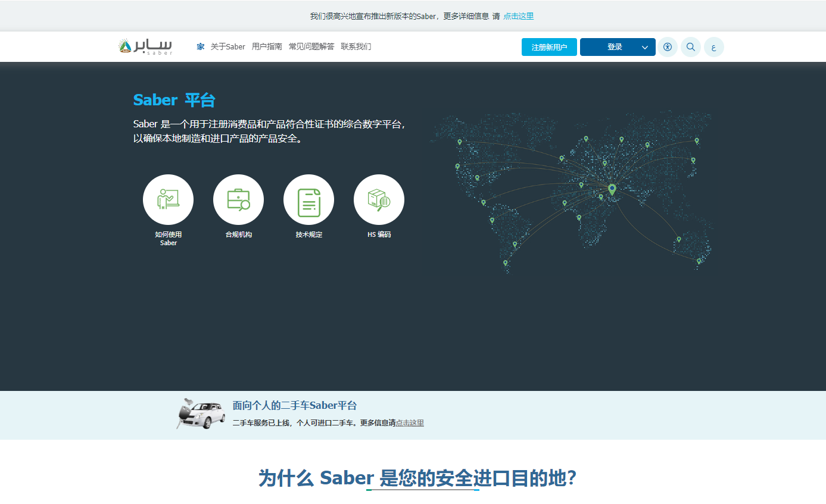Follow the 点击这里 link in the top announcement
This screenshot has width=826, height=504.
pyautogui.click(x=518, y=16)
